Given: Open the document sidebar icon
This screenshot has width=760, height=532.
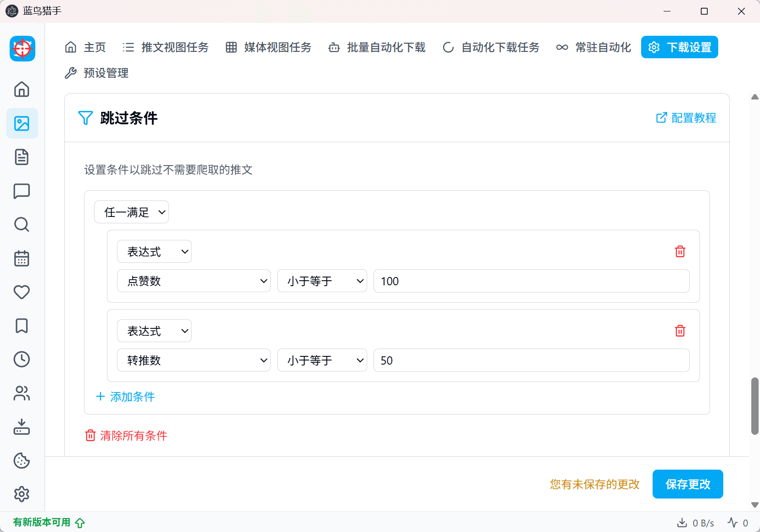Looking at the screenshot, I should click(22, 157).
